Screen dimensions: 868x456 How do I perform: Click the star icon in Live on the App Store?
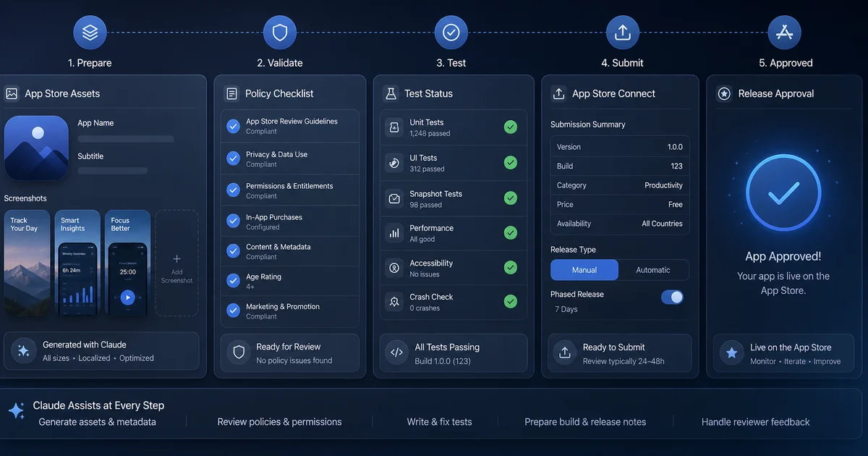point(732,353)
